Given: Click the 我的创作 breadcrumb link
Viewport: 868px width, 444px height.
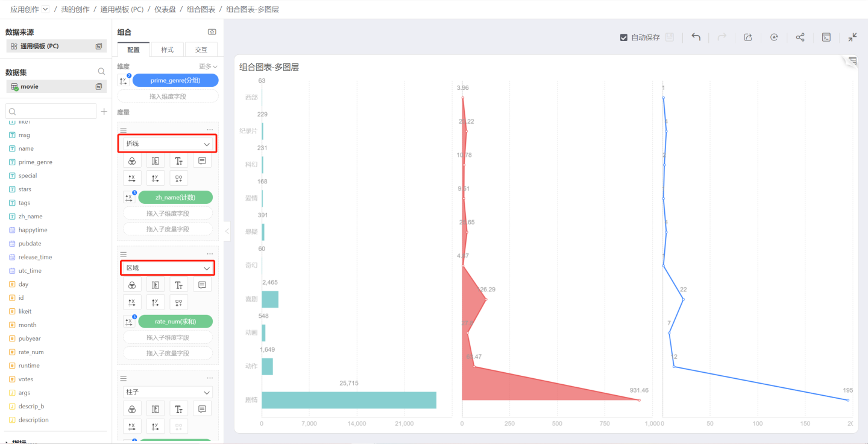Looking at the screenshot, I should [x=75, y=10].
